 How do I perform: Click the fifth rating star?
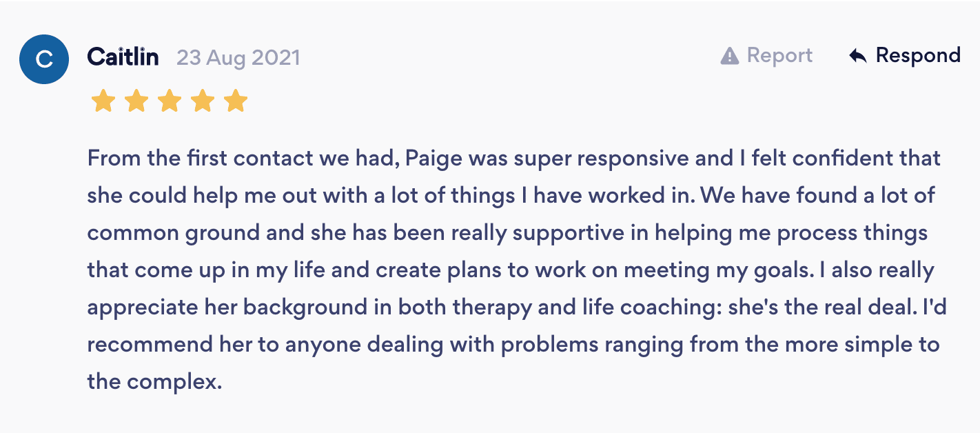(x=236, y=101)
